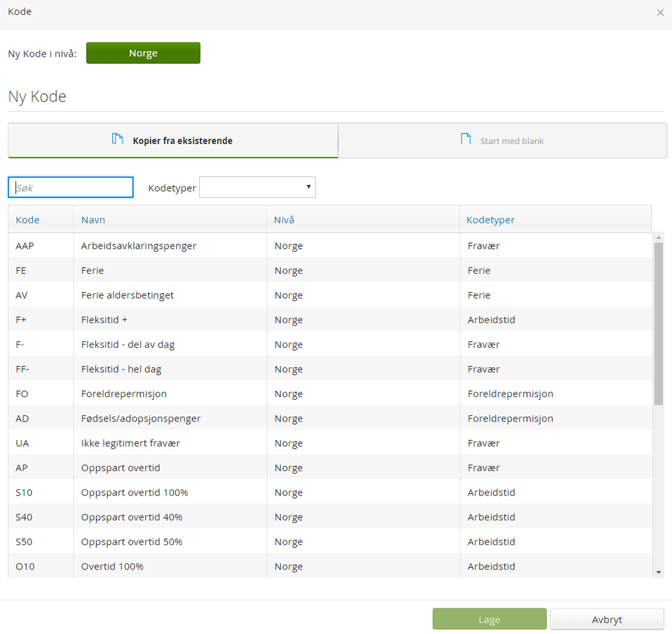Select the Fødsels/adopsjonspenger row

(x=330, y=419)
